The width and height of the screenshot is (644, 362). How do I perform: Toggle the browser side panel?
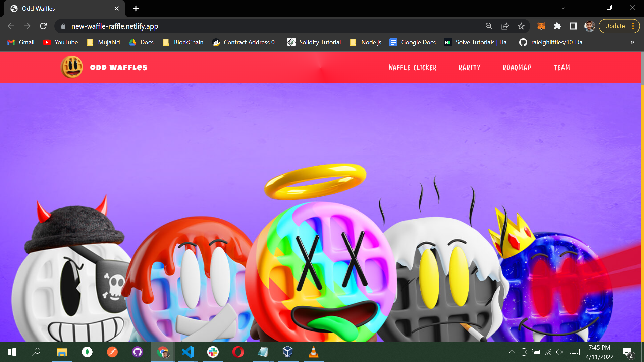point(573,26)
